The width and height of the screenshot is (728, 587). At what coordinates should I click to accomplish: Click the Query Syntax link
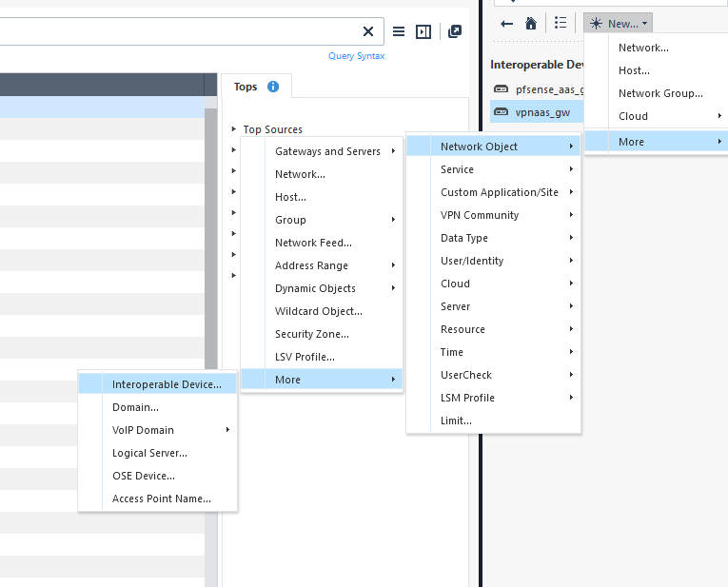356,56
